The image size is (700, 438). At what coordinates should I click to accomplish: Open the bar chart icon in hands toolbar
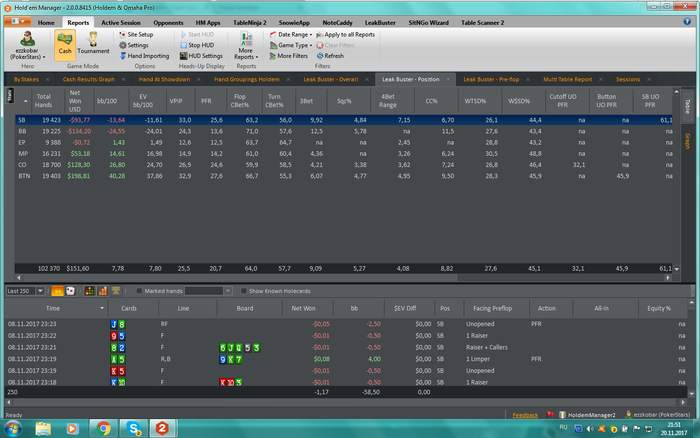pyautogui.click(x=102, y=291)
